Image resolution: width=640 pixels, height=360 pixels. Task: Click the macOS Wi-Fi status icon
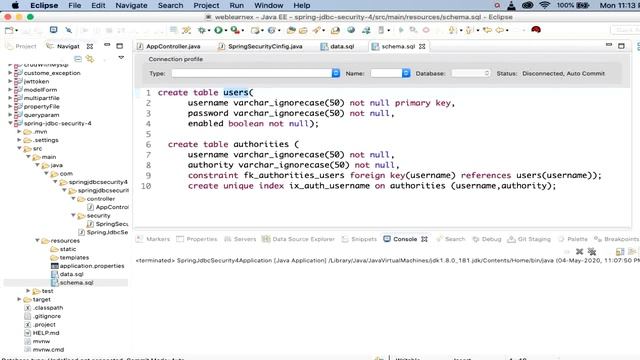[544, 5]
